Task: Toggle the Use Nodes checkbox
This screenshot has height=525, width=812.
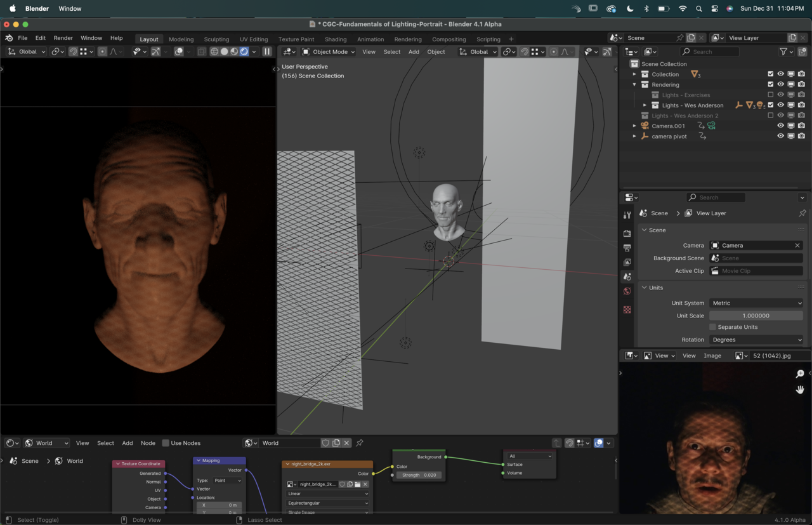Action: point(166,443)
